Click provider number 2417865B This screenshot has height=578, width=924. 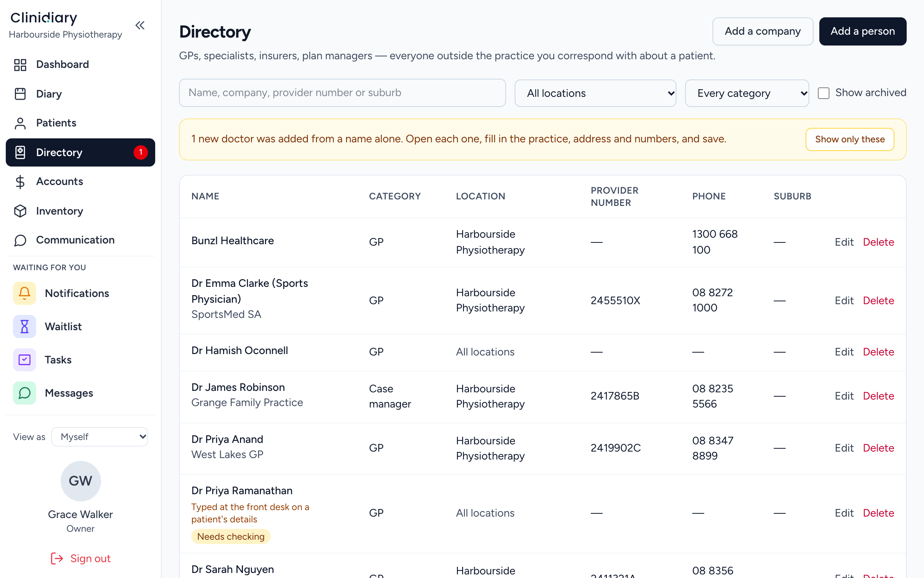tap(615, 396)
